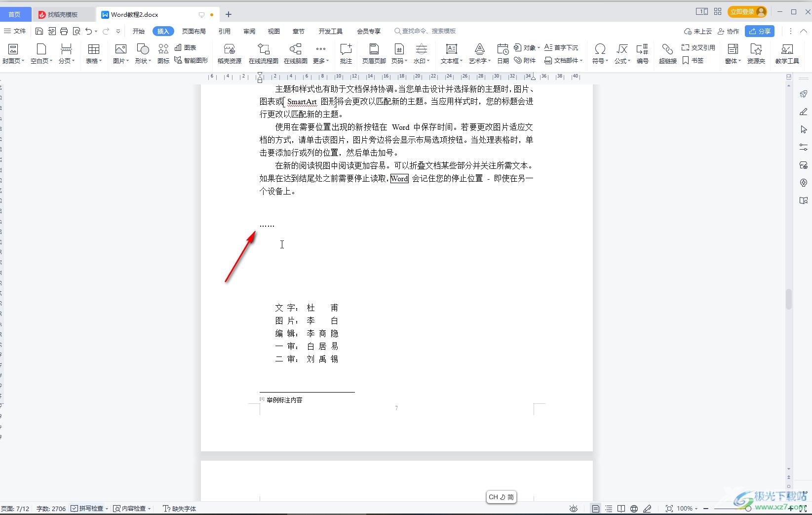The height and width of the screenshot is (515, 812).
Task: Collapse the ribbon with the chevron
Action: click(x=804, y=31)
